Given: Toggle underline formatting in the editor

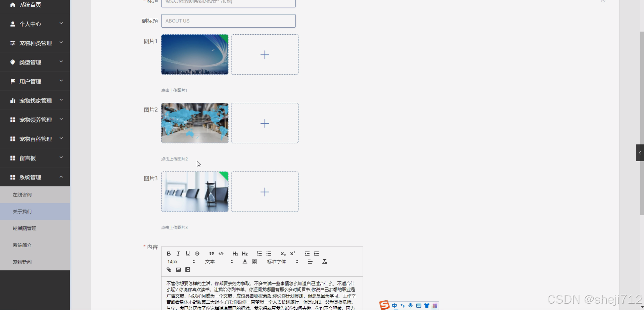Looking at the screenshot, I should pyautogui.click(x=188, y=254).
